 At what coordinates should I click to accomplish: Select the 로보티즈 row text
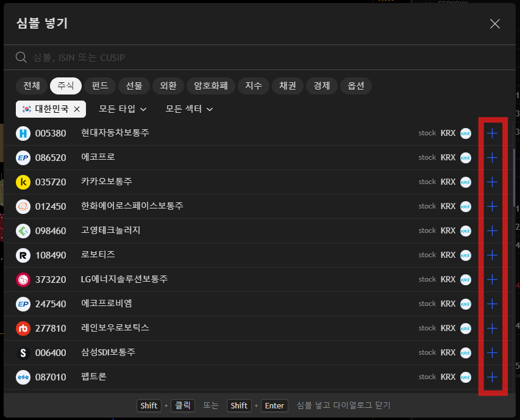point(98,255)
